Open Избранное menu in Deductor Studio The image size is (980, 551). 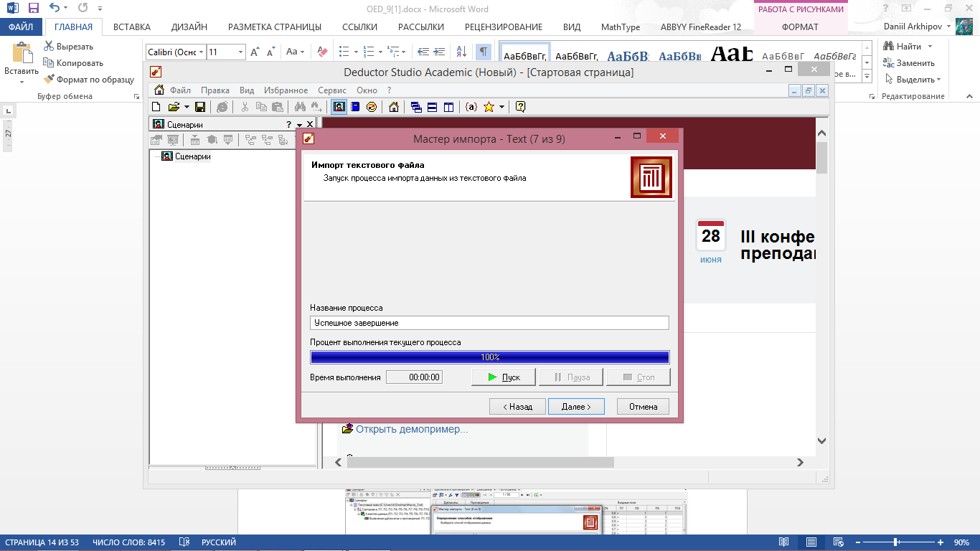[x=286, y=90]
